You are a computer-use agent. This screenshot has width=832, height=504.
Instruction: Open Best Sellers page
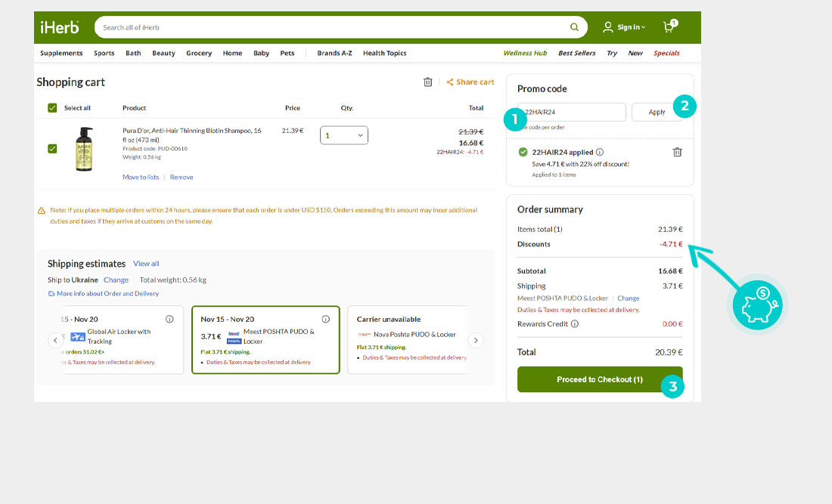coord(577,53)
